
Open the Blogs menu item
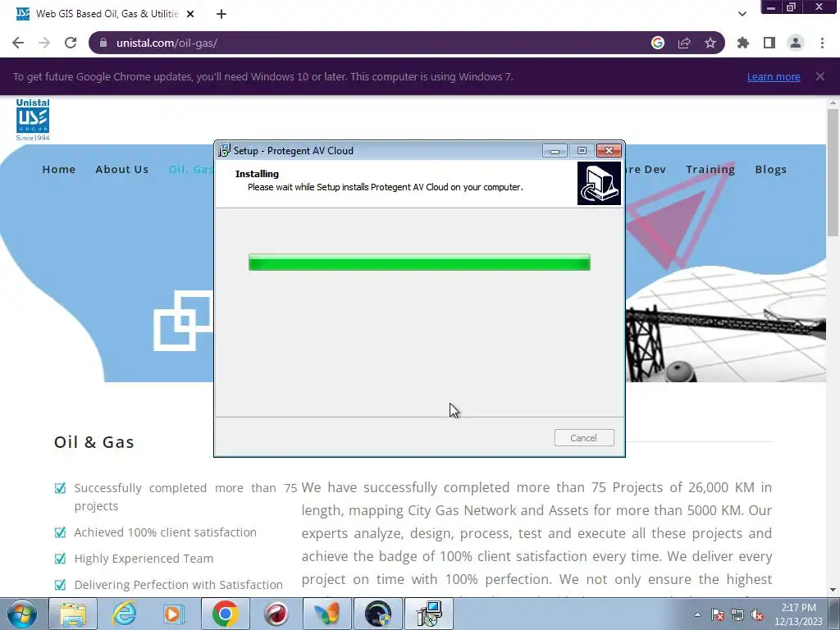(771, 169)
